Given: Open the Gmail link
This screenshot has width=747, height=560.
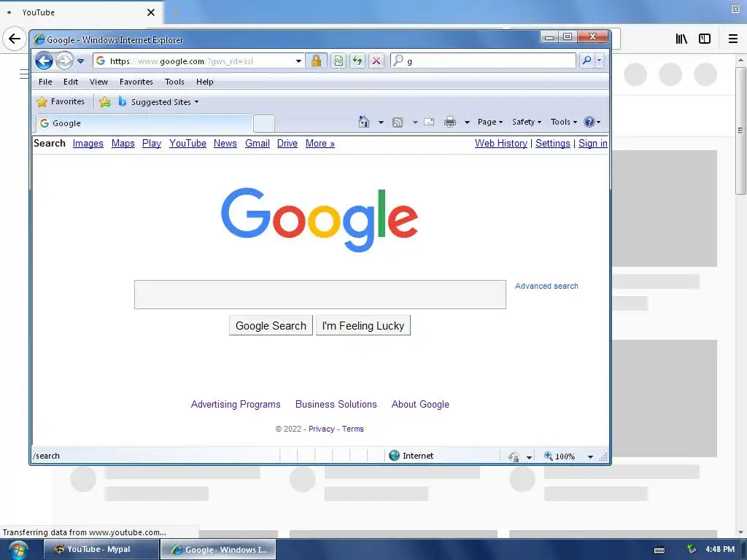Looking at the screenshot, I should [258, 144].
